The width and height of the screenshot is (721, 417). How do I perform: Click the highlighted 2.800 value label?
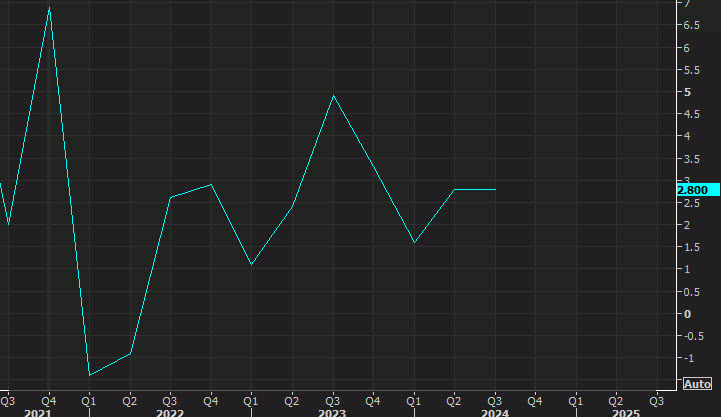pos(693,190)
